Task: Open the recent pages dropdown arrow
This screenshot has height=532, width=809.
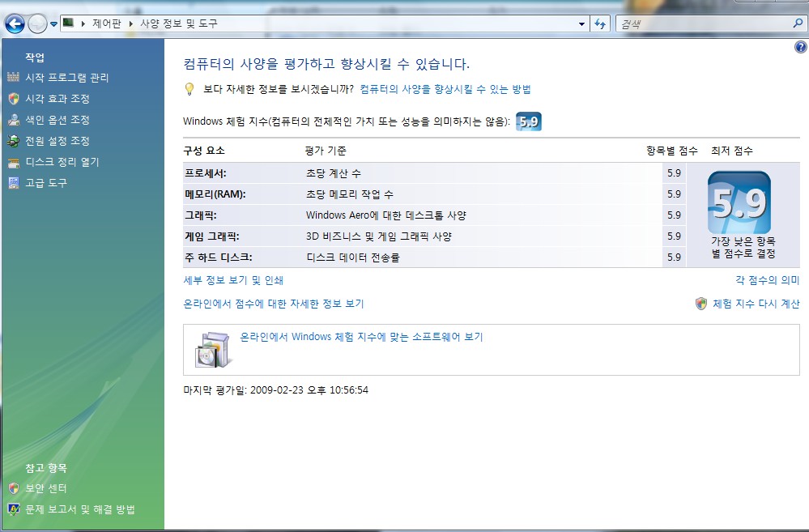Action: click(53, 24)
